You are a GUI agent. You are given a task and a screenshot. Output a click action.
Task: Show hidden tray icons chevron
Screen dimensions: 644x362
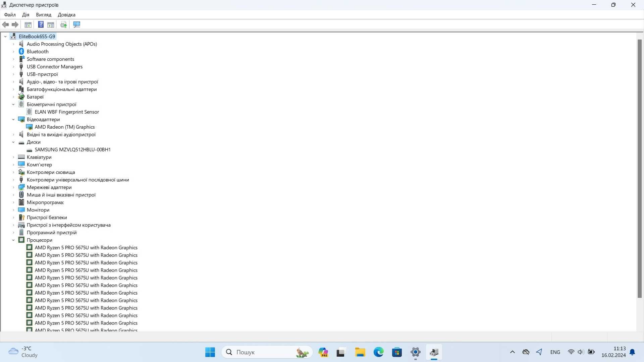(x=512, y=352)
